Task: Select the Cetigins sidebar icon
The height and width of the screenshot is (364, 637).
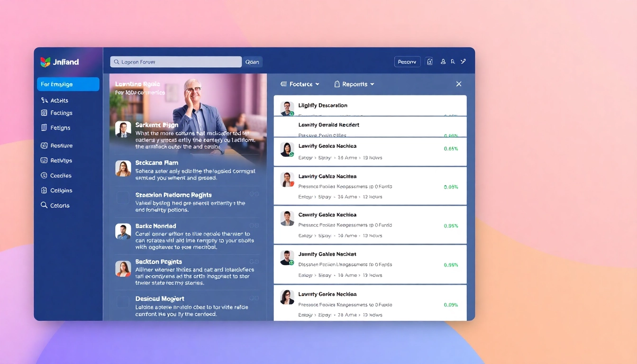Action: click(x=44, y=191)
